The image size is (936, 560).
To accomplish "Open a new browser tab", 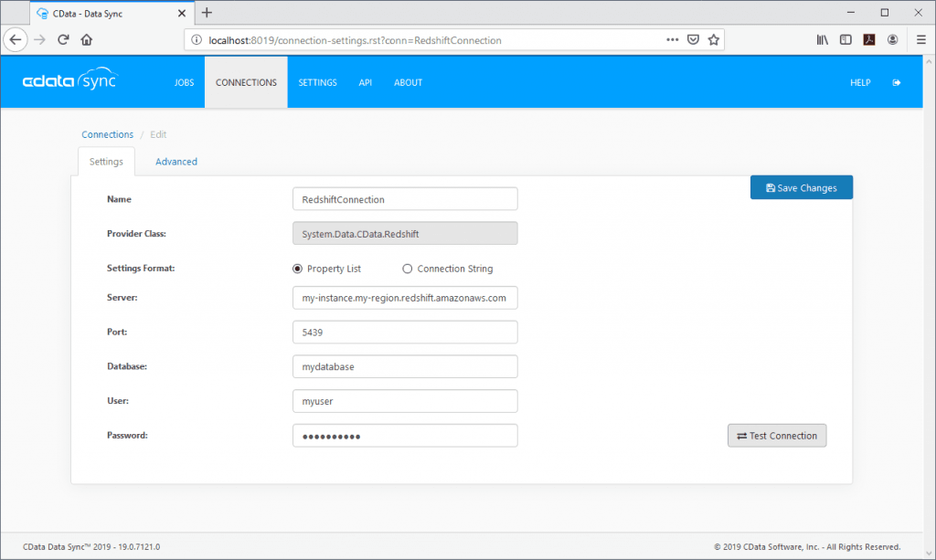I will pos(207,13).
